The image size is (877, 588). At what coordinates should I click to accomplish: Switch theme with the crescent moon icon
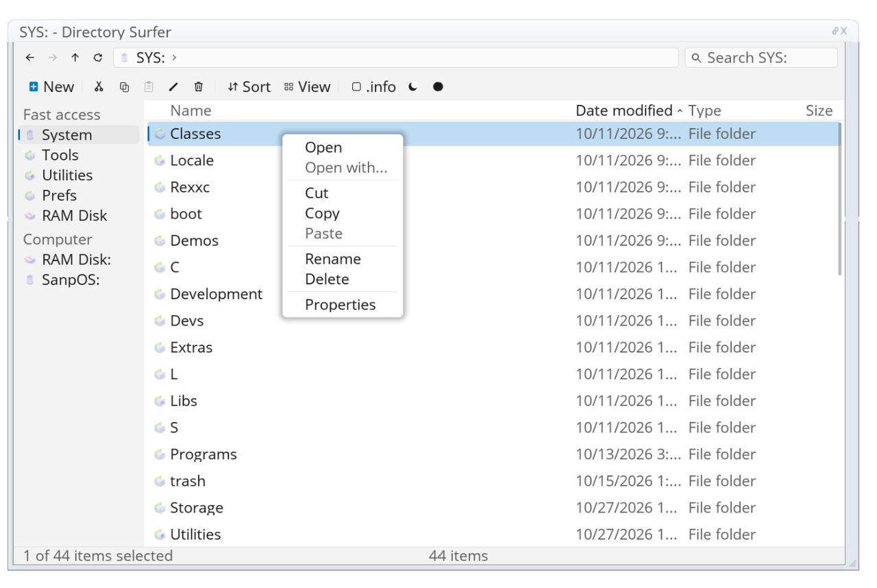click(412, 86)
